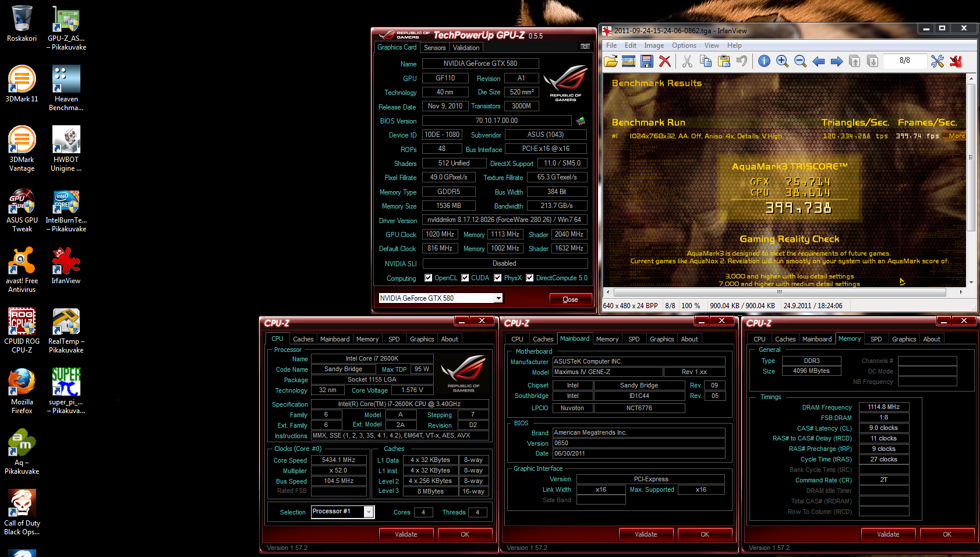This screenshot has width=980, height=557.
Task: Start the slideshow using IrfanView's filmstrip icon
Action: pyautogui.click(x=629, y=61)
